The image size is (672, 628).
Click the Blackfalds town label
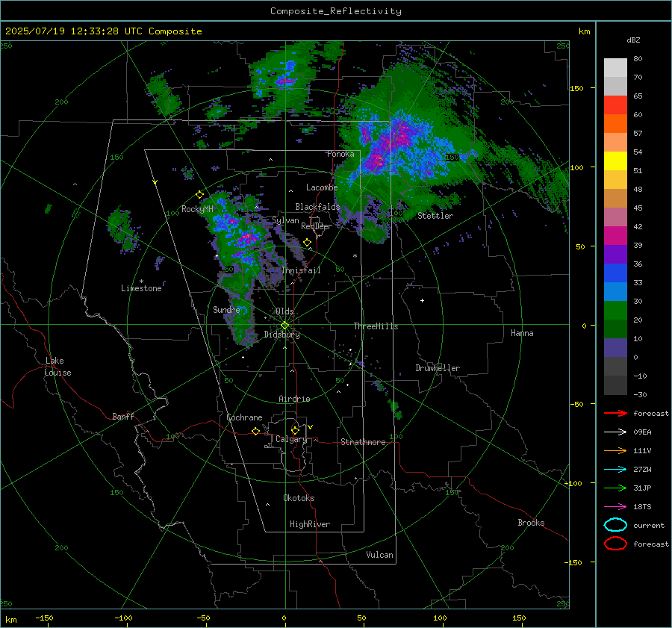click(x=317, y=207)
